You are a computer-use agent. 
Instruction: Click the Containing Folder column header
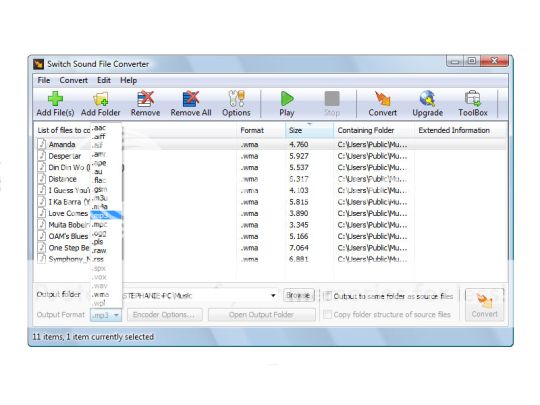[x=374, y=130]
